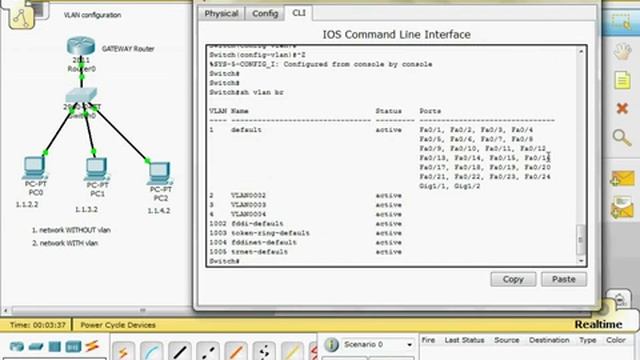Click the 'fddi-default' row in CLI output
The image size is (640, 360).
coord(306,224)
